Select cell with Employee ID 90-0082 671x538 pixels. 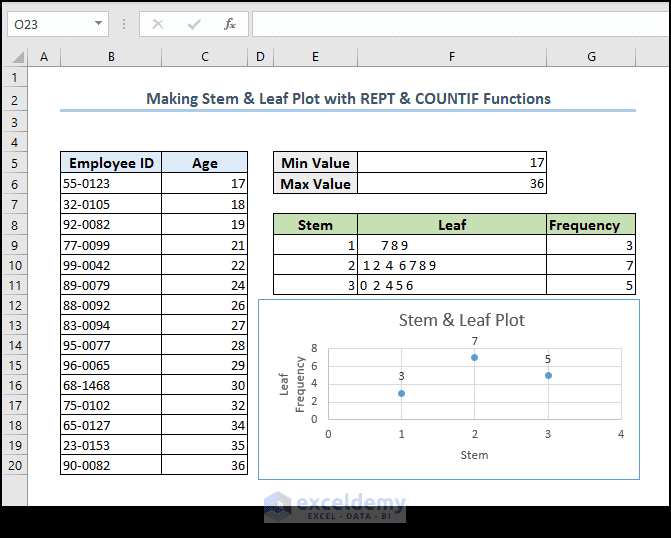[x=111, y=465]
